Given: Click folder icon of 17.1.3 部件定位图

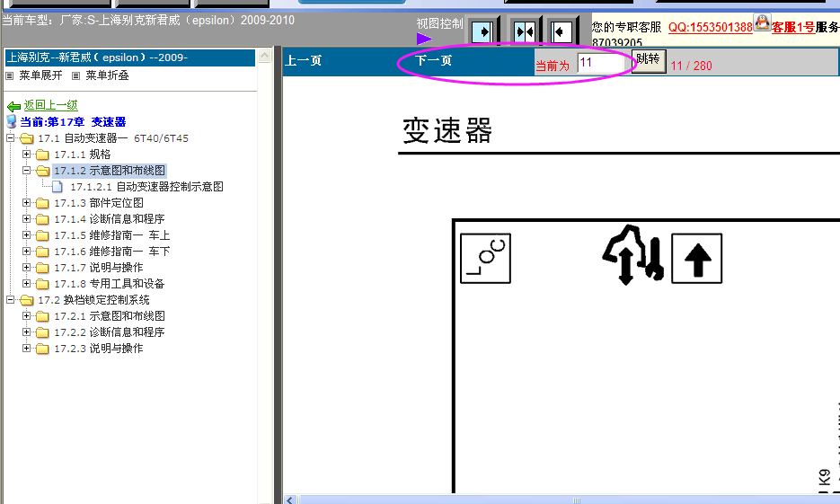Looking at the screenshot, I should click(42, 203).
